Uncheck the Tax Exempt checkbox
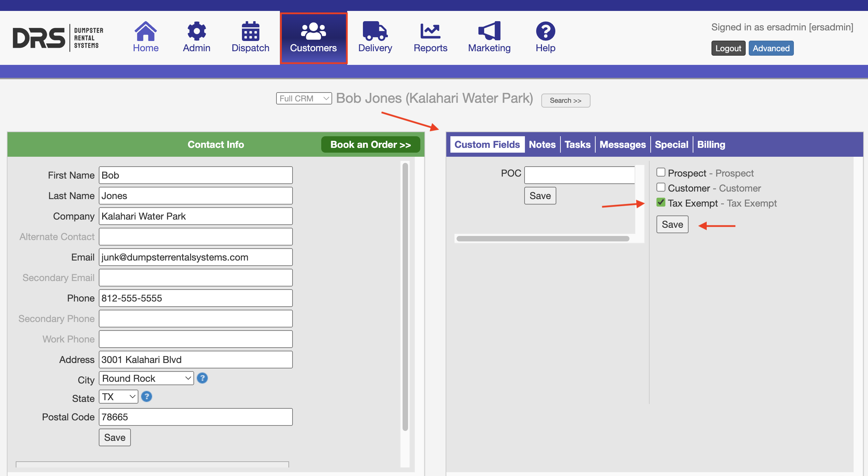Screen dimensions: 868x476 point(661,202)
